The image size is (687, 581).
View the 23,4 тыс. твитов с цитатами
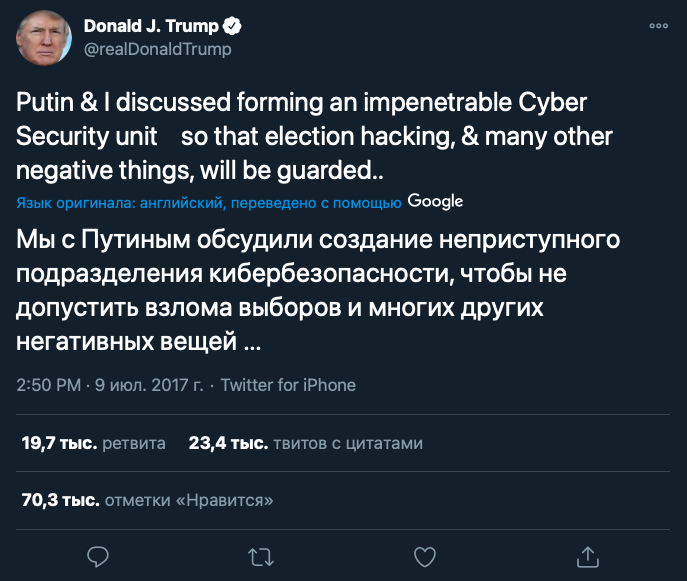(x=305, y=443)
